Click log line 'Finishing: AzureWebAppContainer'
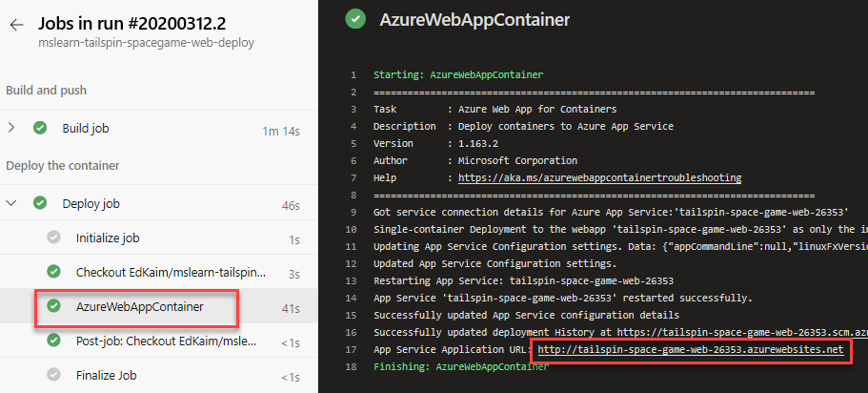Viewport: 868px width, 393px height. 461,367
